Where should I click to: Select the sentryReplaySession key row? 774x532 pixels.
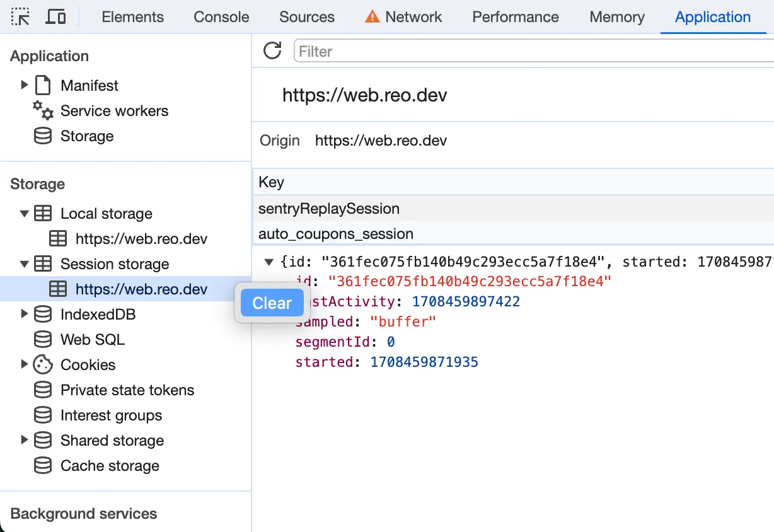[x=328, y=209]
